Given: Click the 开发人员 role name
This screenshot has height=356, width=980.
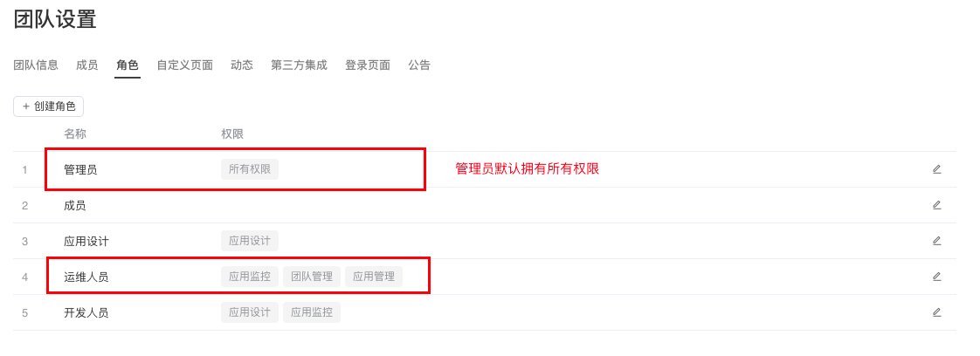Looking at the screenshot, I should tap(86, 312).
